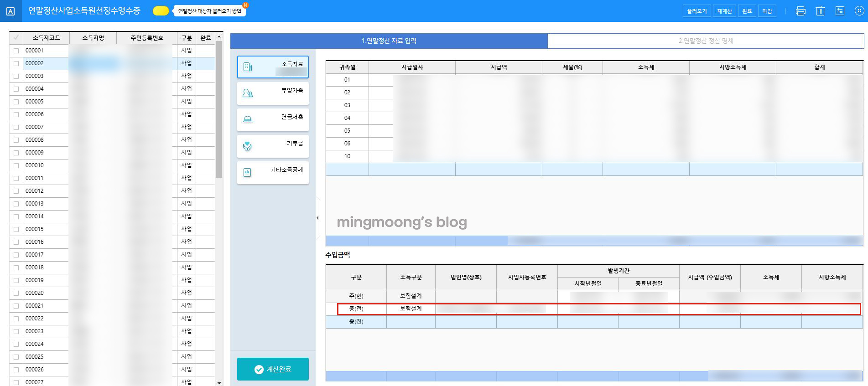
Task: Click the print icon in the header
Action: click(x=800, y=11)
